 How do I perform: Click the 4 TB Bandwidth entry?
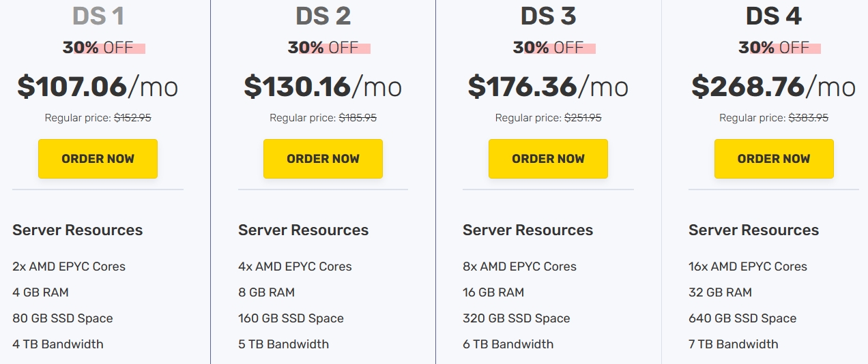(x=58, y=344)
